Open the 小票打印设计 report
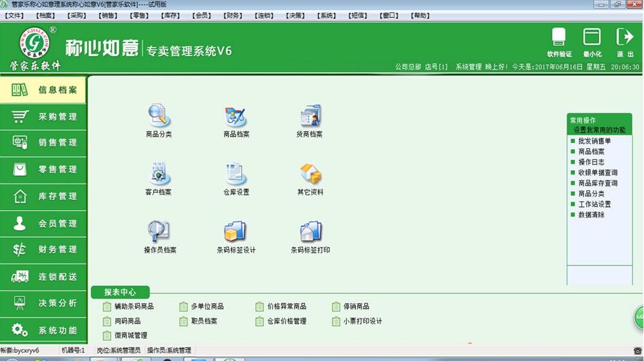This screenshot has height=361, width=644. coord(357,321)
